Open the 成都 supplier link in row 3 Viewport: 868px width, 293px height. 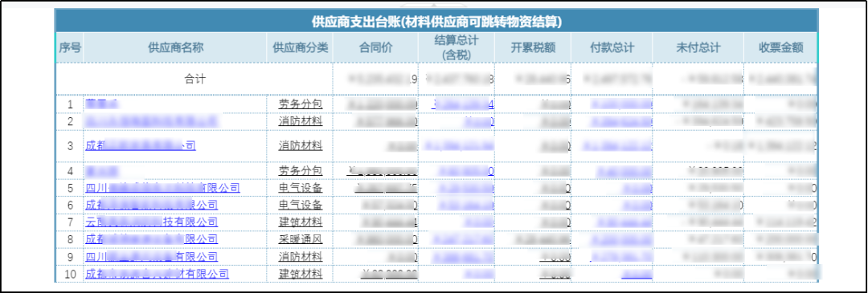(x=140, y=146)
